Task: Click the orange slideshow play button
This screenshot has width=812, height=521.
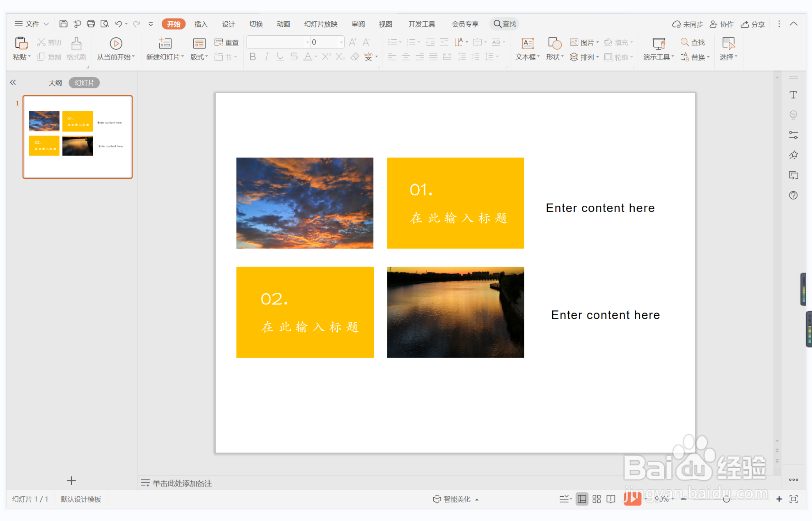Action: pyautogui.click(x=632, y=499)
